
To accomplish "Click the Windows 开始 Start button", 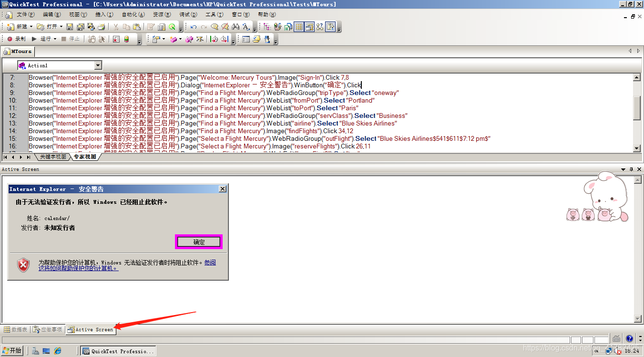I will click(12, 351).
